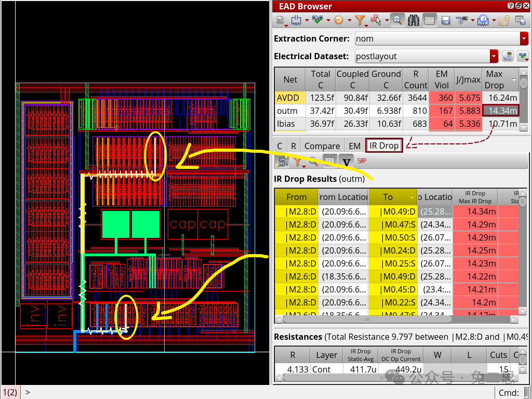The image size is (532, 399).
Task: Click the save floppy disk icon
Action: coord(445,20)
